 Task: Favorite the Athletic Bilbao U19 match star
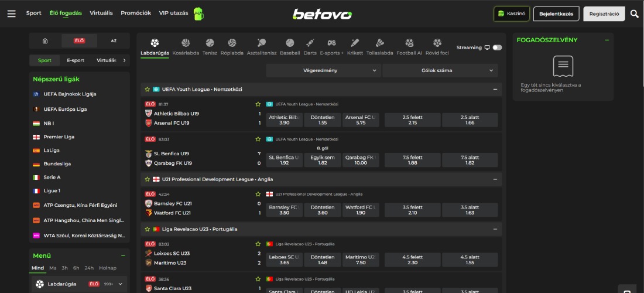point(257,104)
